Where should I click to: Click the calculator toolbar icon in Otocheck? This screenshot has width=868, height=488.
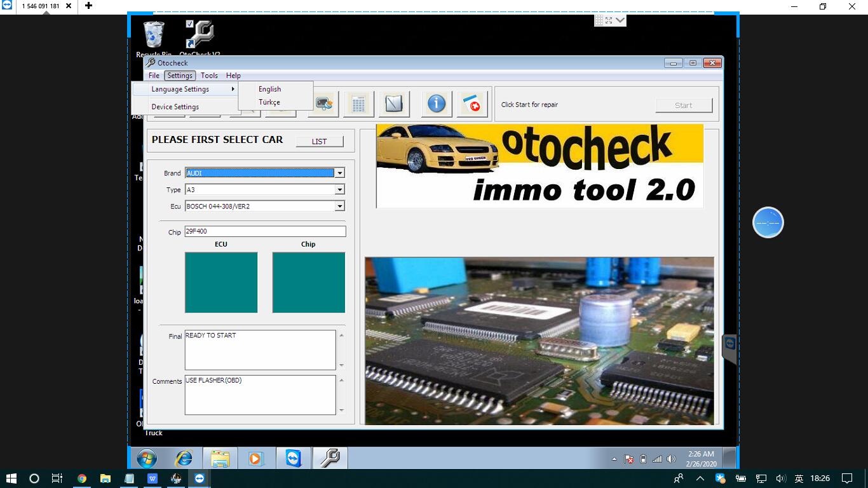[x=358, y=104]
